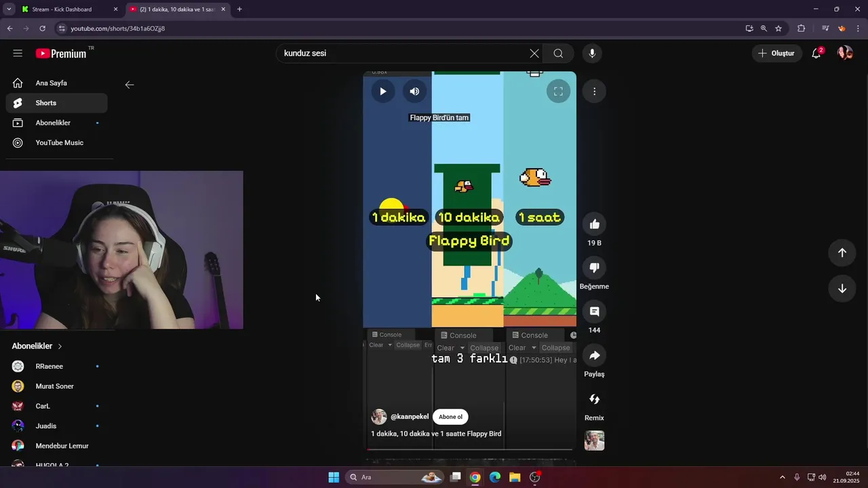Like the Short with thumbs up
Viewport: 868px width, 488px height.
(595, 224)
